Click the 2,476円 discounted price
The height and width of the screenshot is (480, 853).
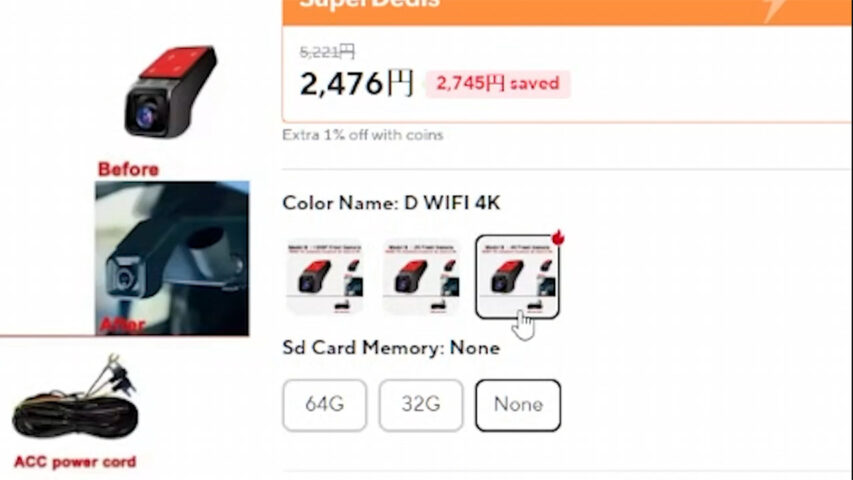click(x=356, y=84)
